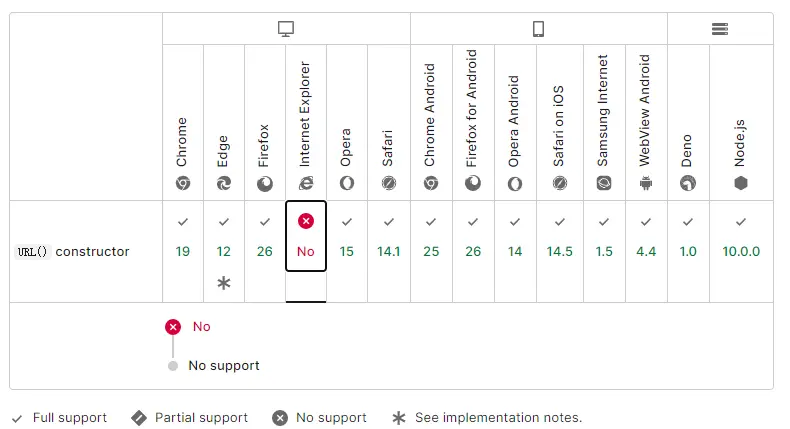
Task: Expand Edge 12 cell with implementation notes
Action: click(224, 252)
